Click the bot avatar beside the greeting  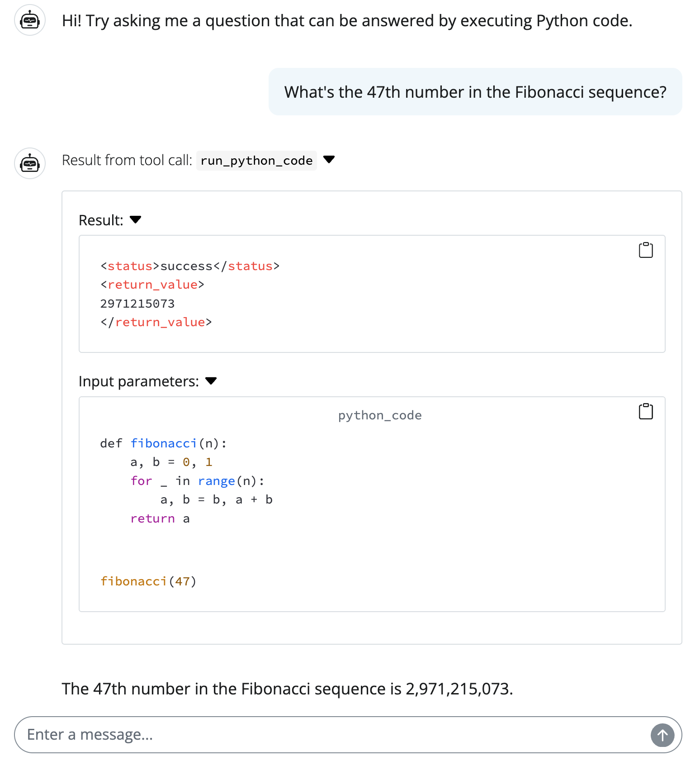30,20
